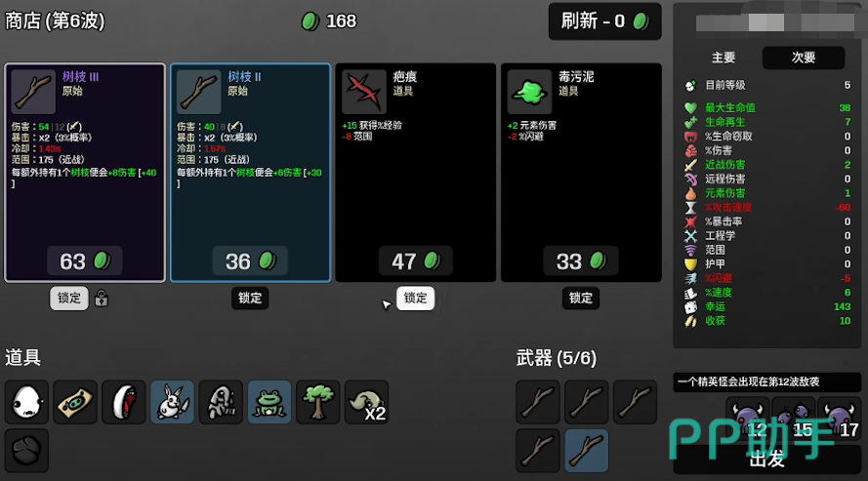Click 出发 to start next wave
Viewport: 868px width, 481px height.
[766, 459]
